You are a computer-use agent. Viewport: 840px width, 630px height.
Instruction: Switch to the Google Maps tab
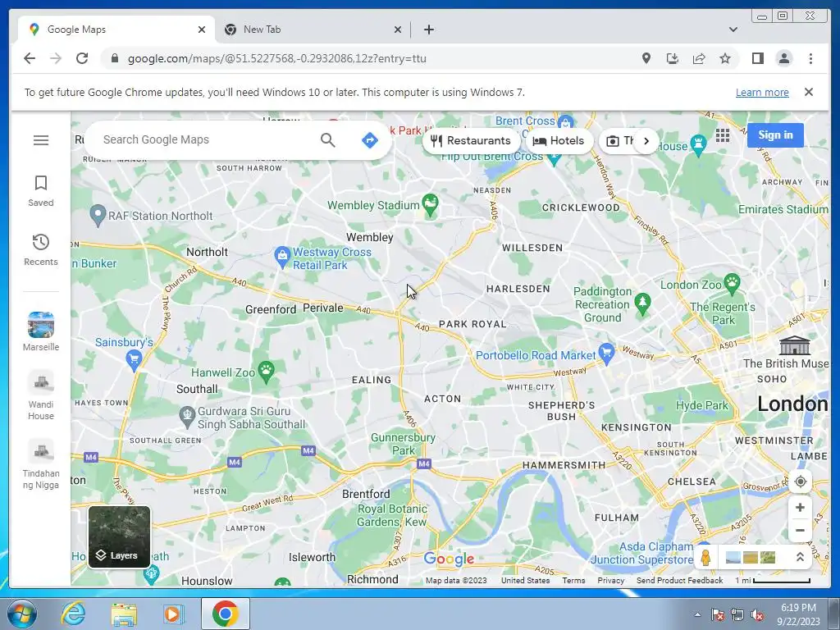coord(116,30)
